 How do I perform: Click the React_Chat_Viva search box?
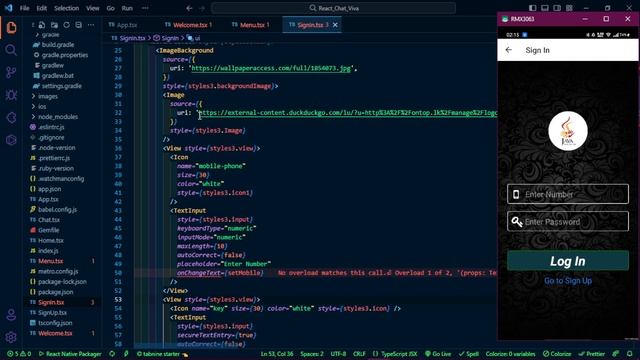pos(333,8)
